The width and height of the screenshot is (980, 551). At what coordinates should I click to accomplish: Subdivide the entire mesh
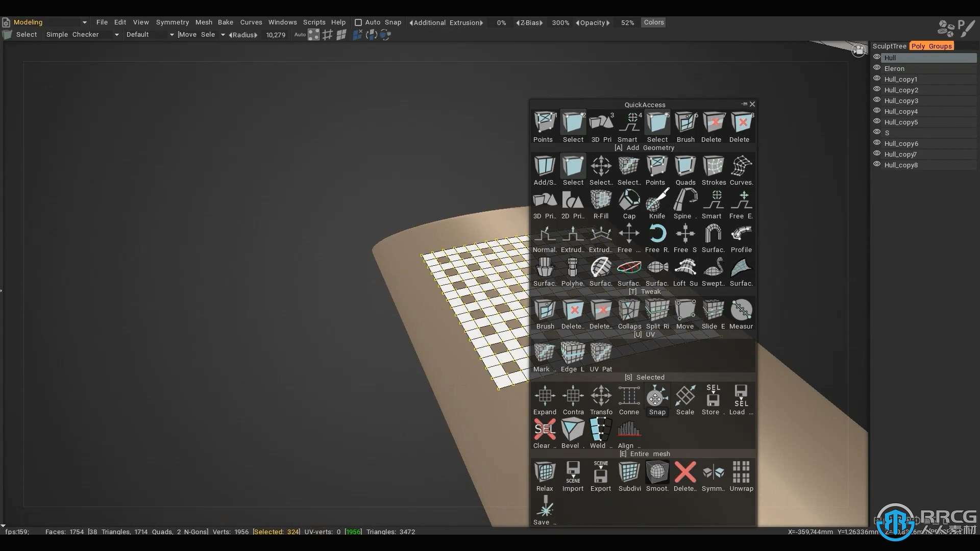click(629, 477)
